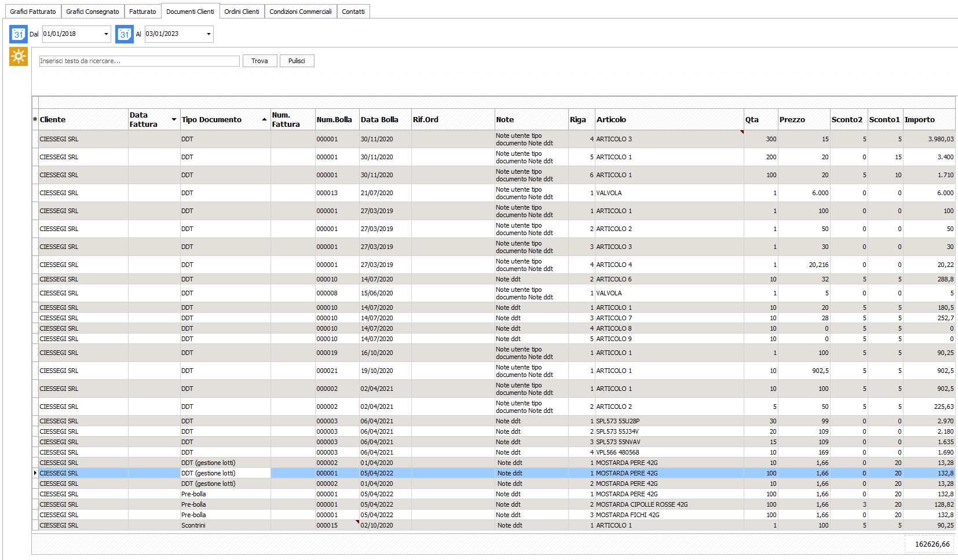958x560 pixels.
Task: Open the Contatti tab
Action: tap(353, 12)
